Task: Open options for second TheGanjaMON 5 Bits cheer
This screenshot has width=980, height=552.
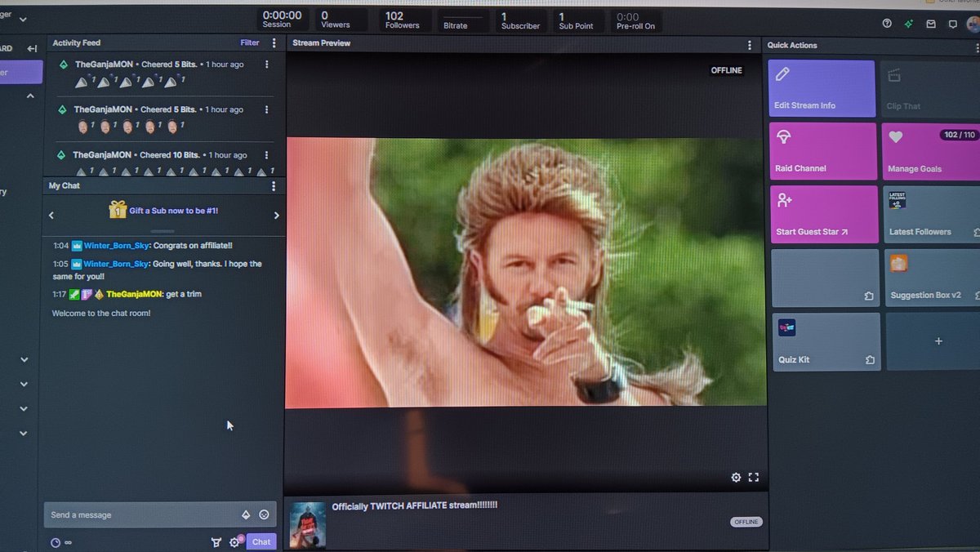Action: click(x=266, y=109)
